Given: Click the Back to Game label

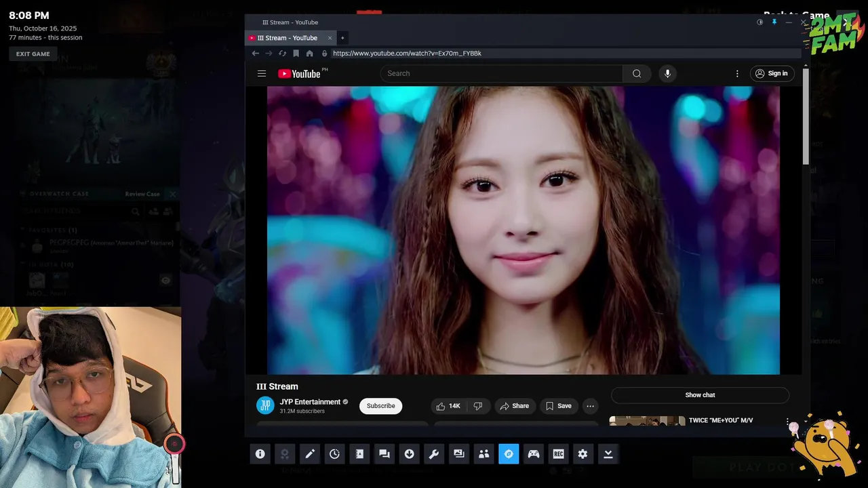Looking at the screenshot, I should pyautogui.click(x=796, y=15).
